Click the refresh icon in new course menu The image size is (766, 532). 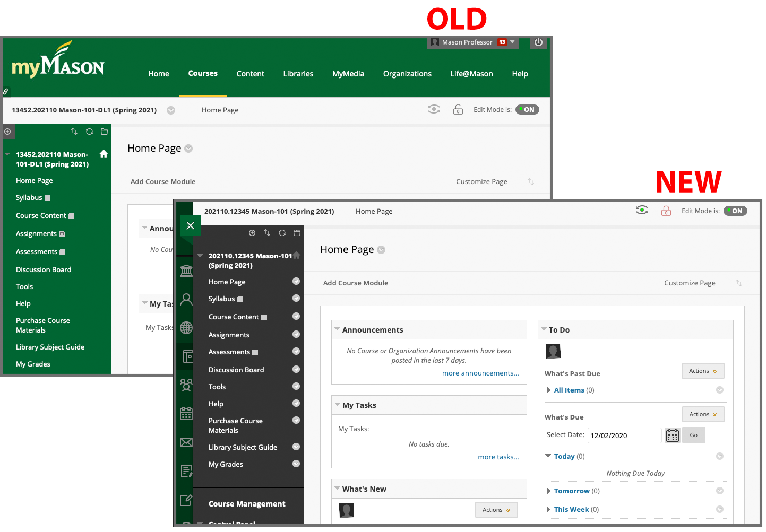[282, 233]
